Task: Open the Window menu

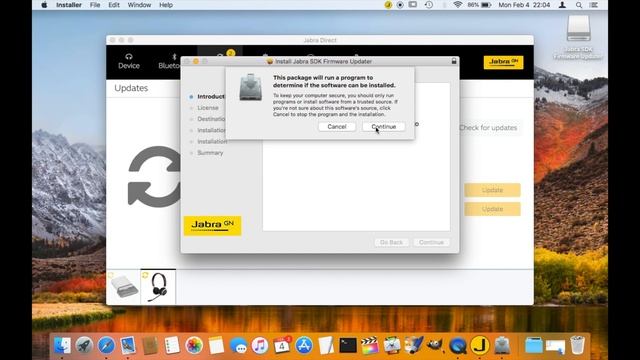Action: (x=139, y=5)
